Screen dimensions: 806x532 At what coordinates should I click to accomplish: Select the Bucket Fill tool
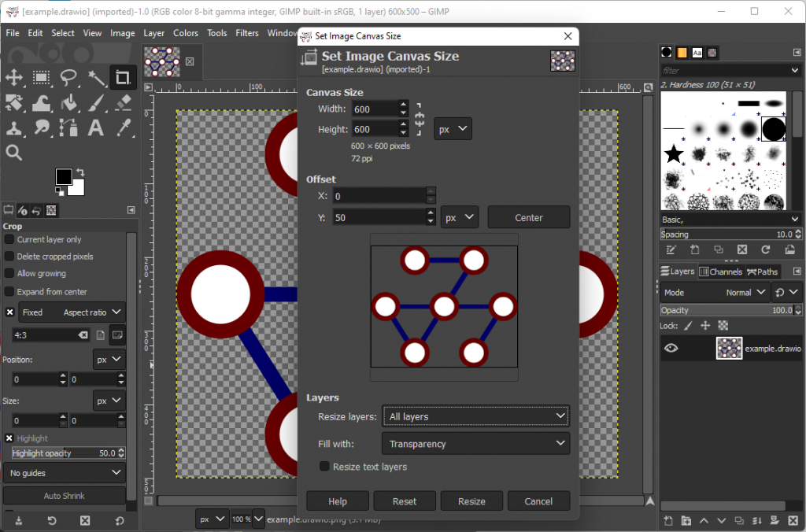68,103
